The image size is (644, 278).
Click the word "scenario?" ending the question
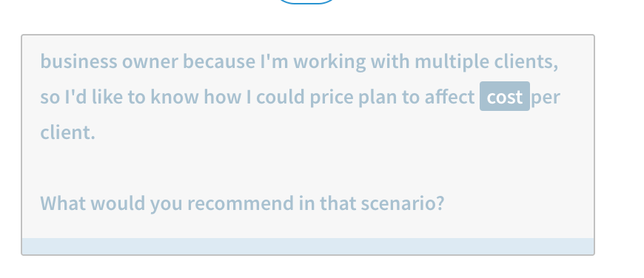[x=403, y=203]
